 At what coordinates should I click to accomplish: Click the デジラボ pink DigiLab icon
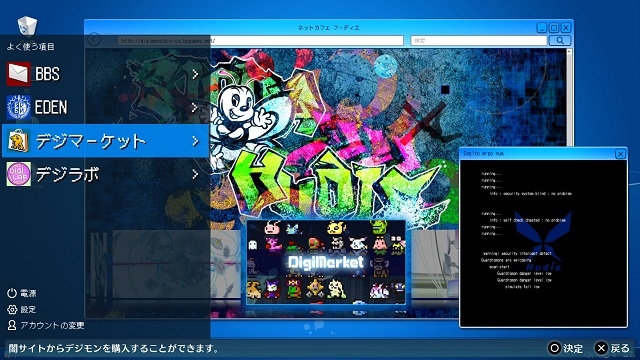[18, 174]
